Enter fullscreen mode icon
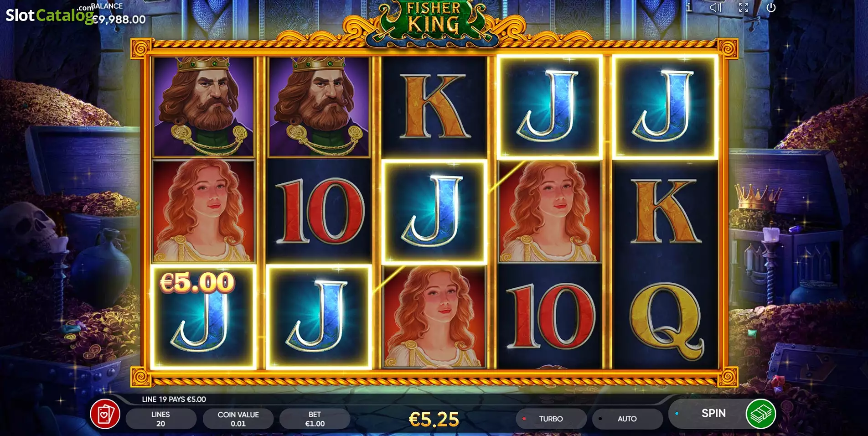Viewport: 868px width, 436px height. click(x=744, y=7)
